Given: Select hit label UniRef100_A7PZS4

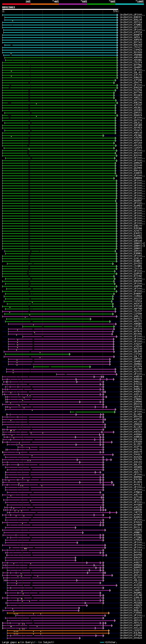Looking at the screenshot, I should pyautogui.click(x=131, y=32).
